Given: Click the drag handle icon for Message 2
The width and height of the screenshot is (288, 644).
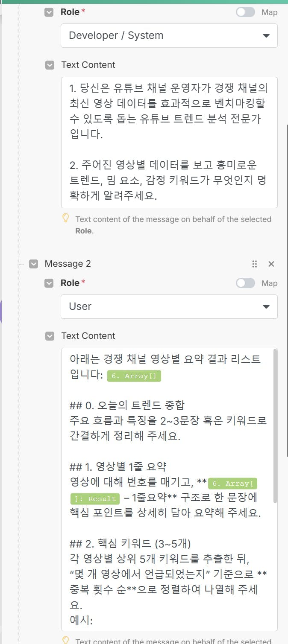Looking at the screenshot, I should point(255,264).
